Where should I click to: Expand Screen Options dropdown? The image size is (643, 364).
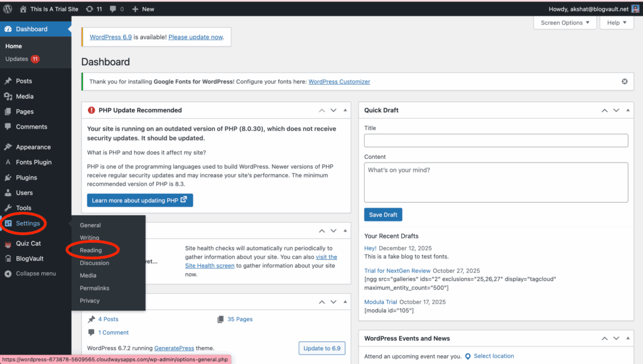(565, 23)
